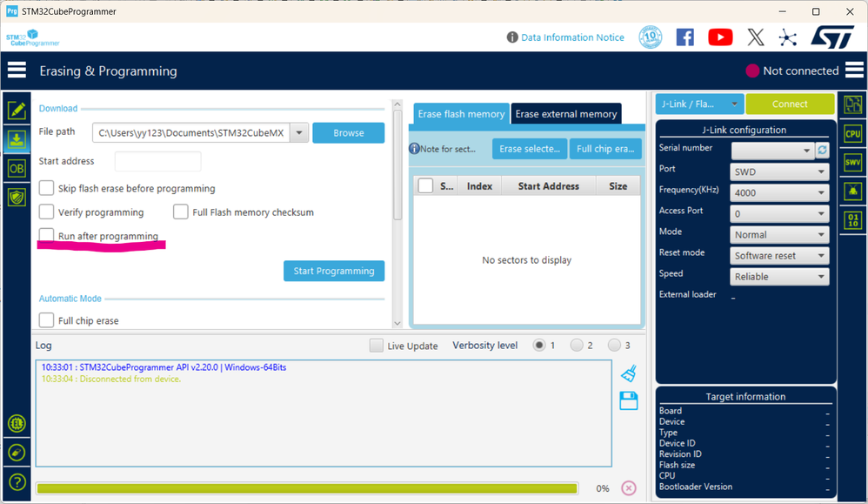Viewport: 868px width, 504px height.
Task: Open the YouTube icon
Action: coord(720,37)
